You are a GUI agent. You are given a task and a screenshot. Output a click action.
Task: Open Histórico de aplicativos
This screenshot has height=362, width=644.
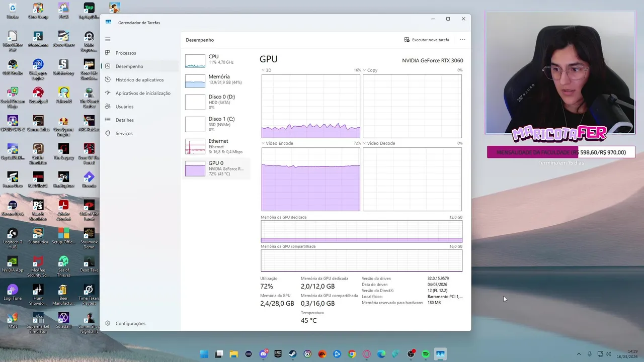(x=139, y=80)
